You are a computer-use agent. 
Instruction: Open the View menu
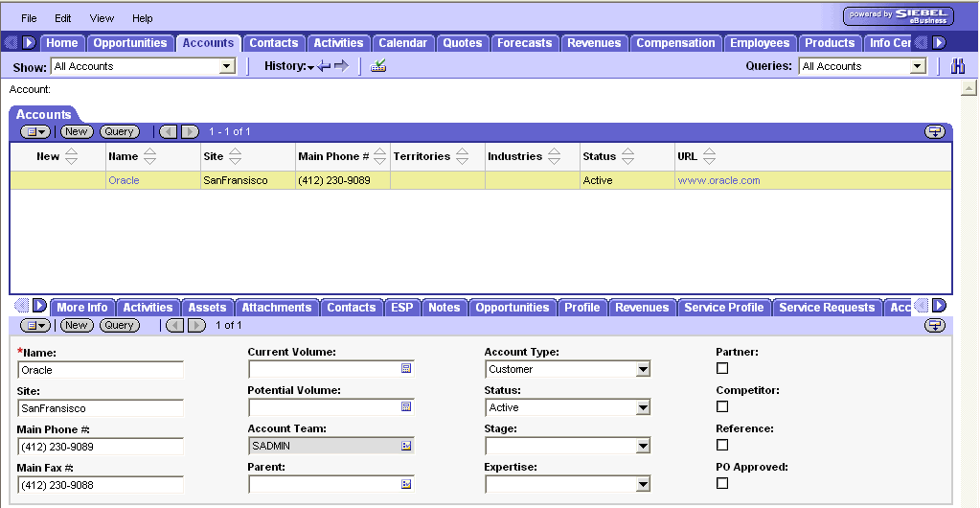pyautogui.click(x=102, y=18)
